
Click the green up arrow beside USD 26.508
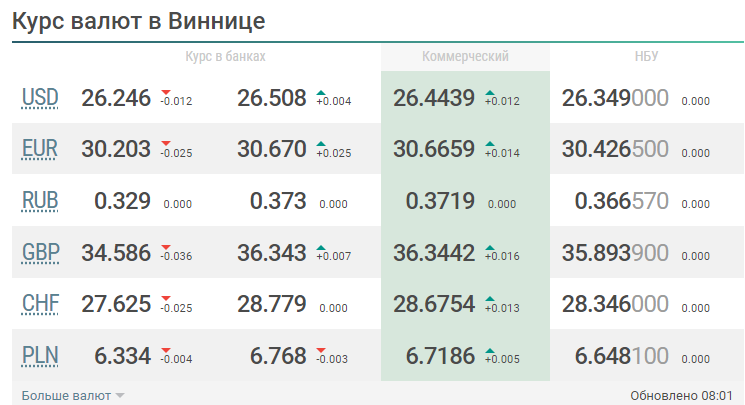pos(321,92)
